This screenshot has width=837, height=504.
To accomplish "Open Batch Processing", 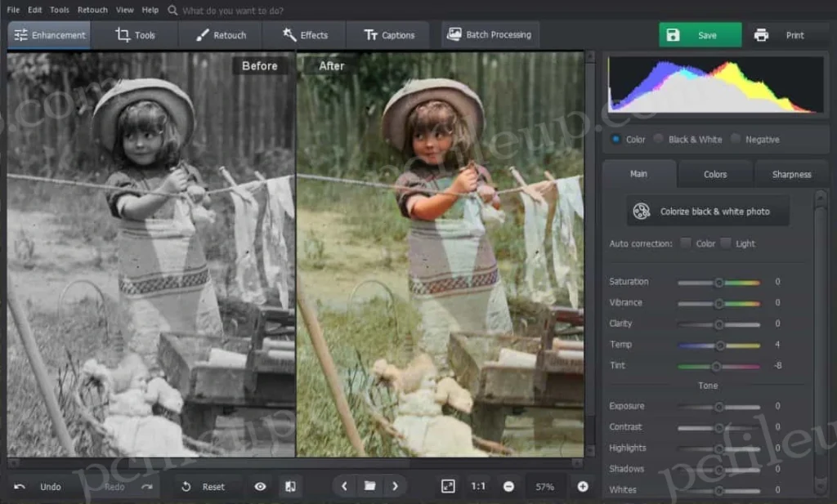I will click(489, 34).
